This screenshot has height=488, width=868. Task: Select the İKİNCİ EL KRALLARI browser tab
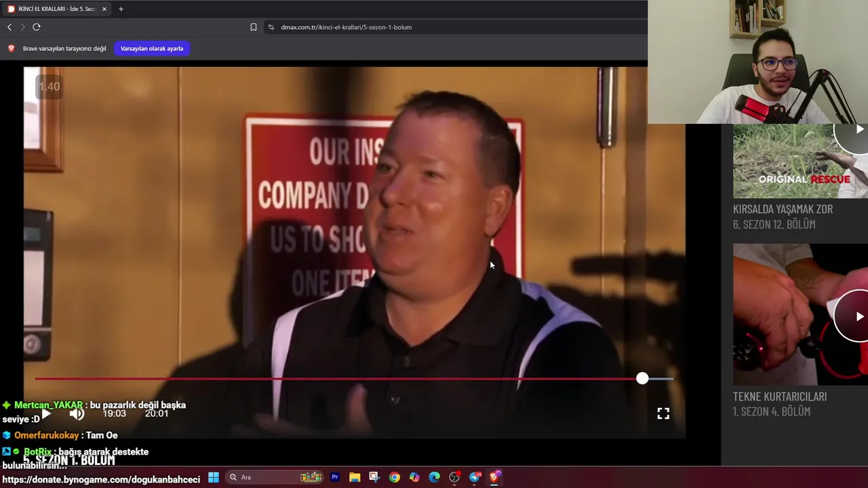pos(57,9)
